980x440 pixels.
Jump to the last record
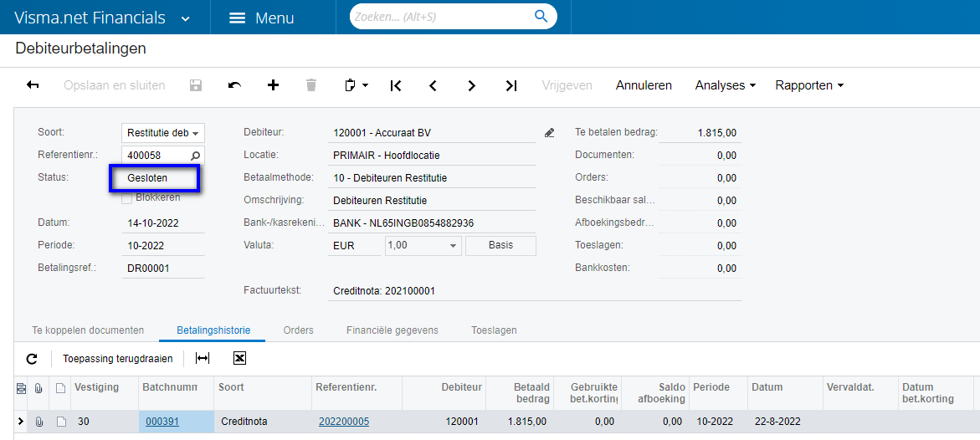pyautogui.click(x=511, y=85)
